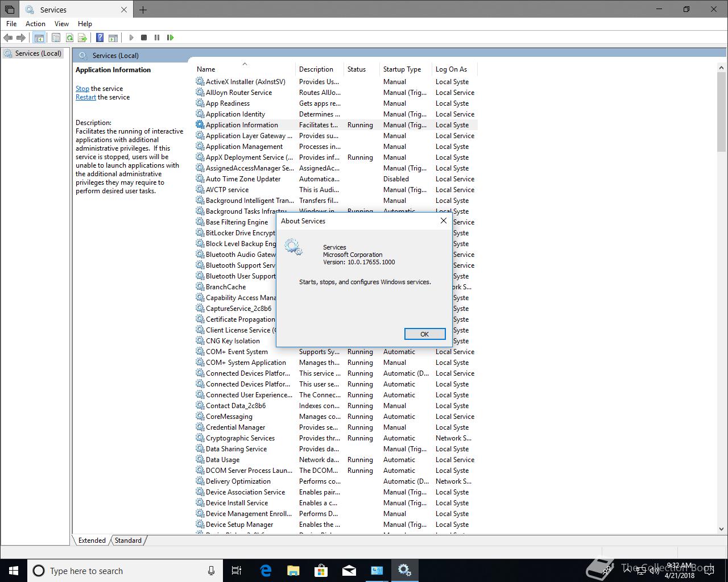Image resolution: width=728 pixels, height=582 pixels.
Task: Select the Application Identity service icon
Action: [200, 114]
